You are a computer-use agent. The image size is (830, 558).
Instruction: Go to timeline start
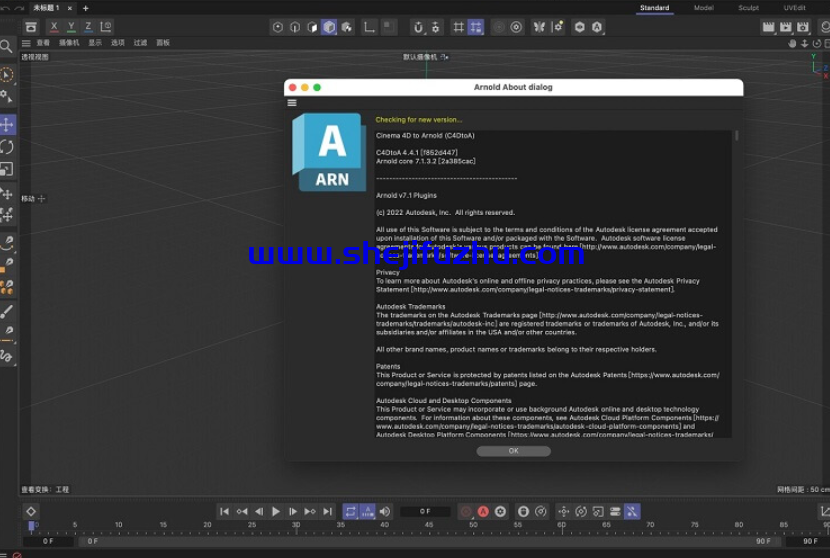[224, 511]
